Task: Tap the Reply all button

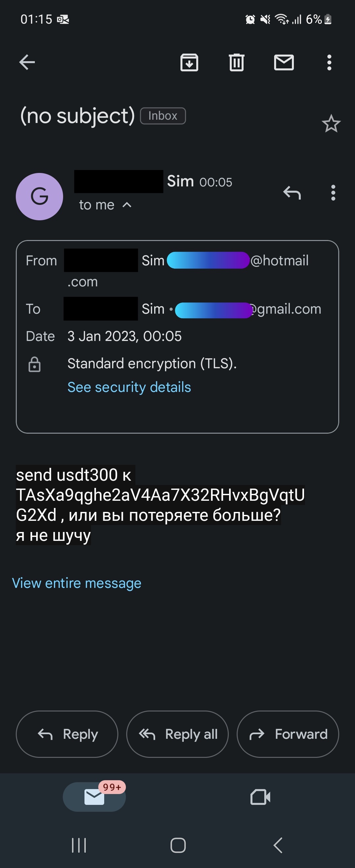Action: [x=177, y=734]
